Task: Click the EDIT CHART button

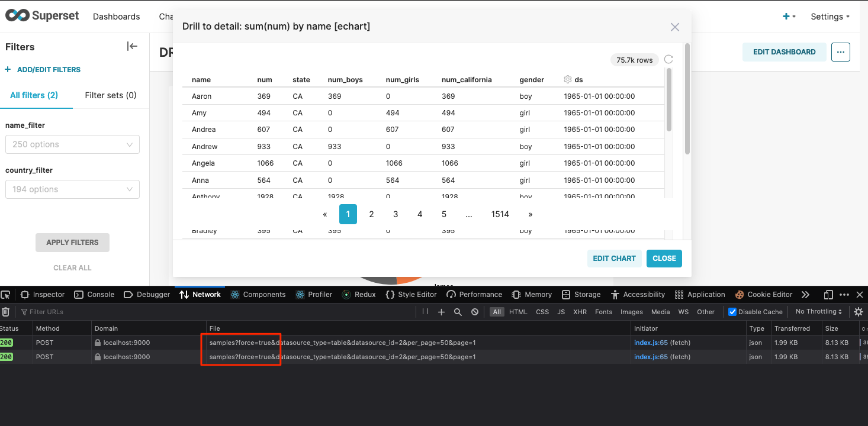Action: 614,258
